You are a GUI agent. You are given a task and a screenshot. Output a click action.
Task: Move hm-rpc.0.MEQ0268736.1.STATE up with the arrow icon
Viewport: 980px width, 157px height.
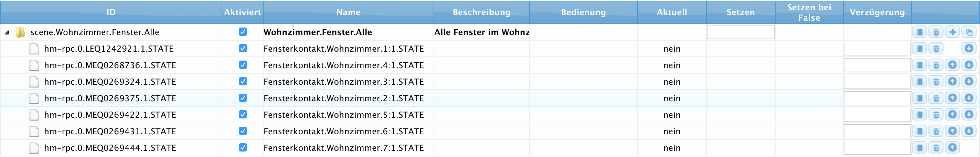pyautogui.click(x=952, y=65)
